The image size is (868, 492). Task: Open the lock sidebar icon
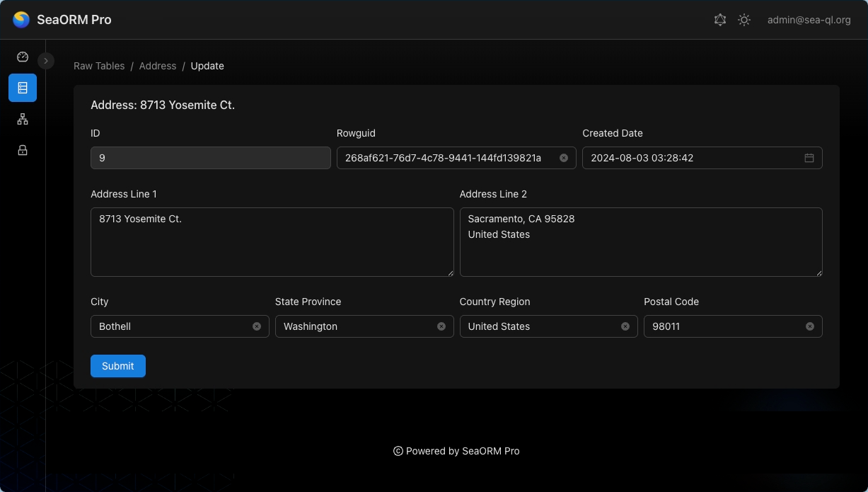[x=23, y=150]
